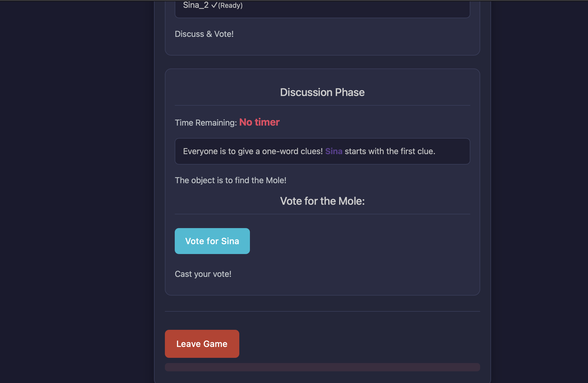Screen dimensions: 588x383
Task: Click the Vote for the Mole heading
Action: click(322, 201)
